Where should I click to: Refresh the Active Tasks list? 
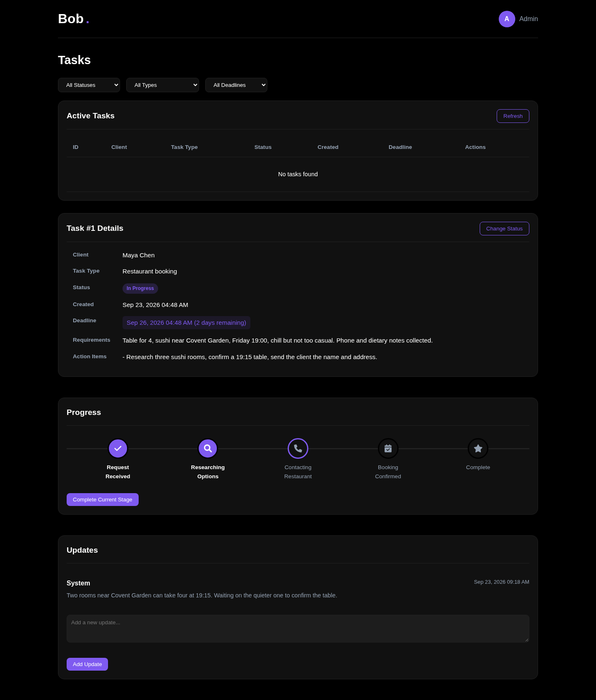(x=513, y=116)
